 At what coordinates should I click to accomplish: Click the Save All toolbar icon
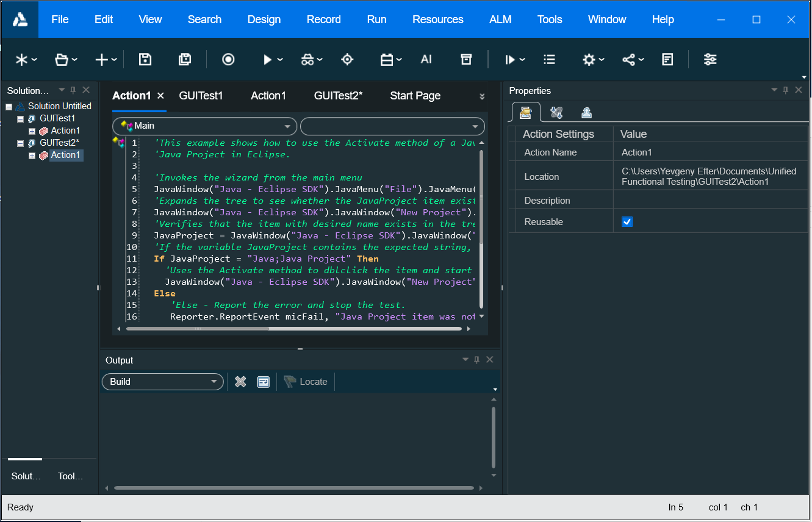click(184, 59)
